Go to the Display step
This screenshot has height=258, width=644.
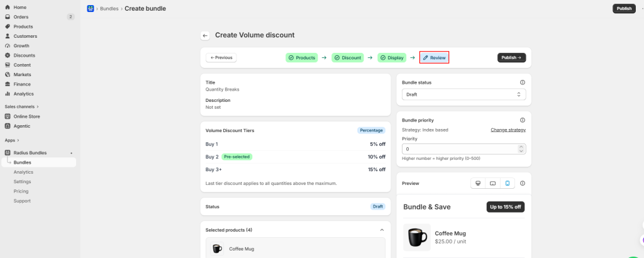pos(392,58)
